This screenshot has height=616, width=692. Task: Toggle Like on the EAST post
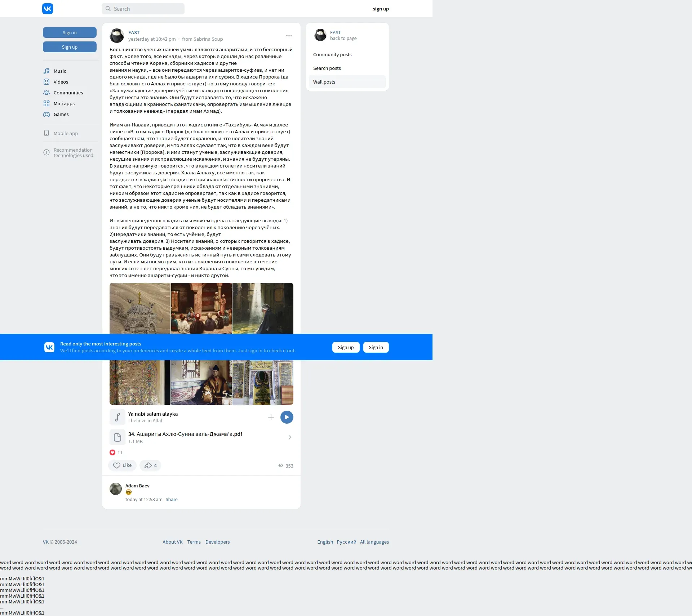coord(122,465)
